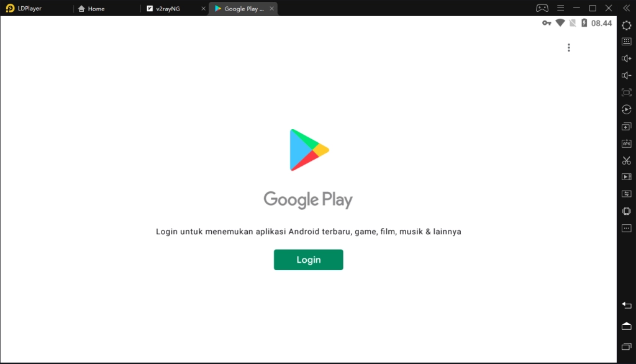Increase volume using sidebar speaker icon
Screen dimensions: 636x364
pos(626,58)
